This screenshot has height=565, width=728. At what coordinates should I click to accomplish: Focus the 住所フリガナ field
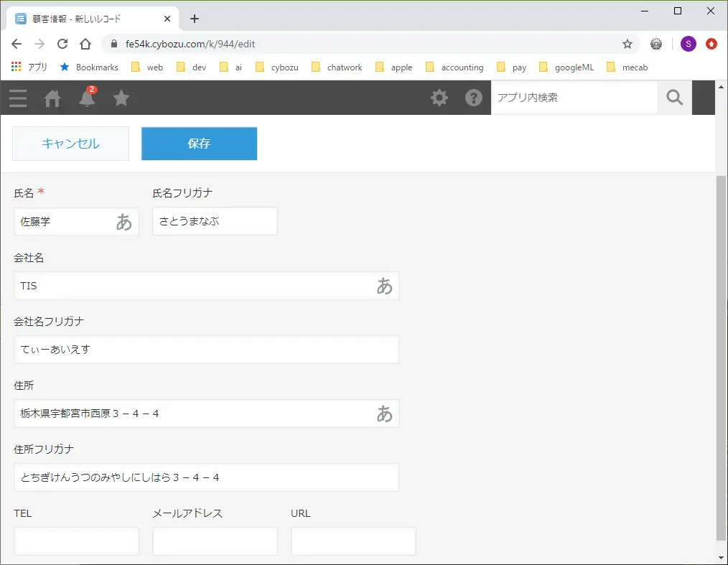tap(207, 477)
